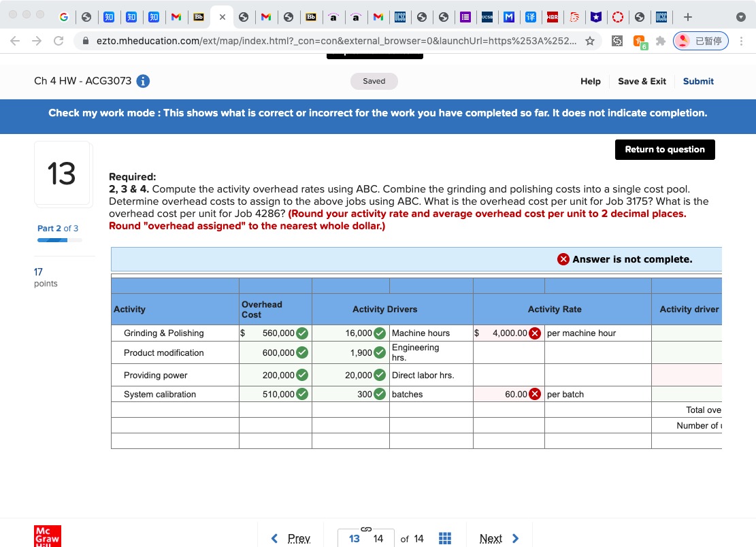Image resolution: width=756 pixels, height=547 pixels.
Task: Click the McGraw Hill logo
Action: pos(47,536)
